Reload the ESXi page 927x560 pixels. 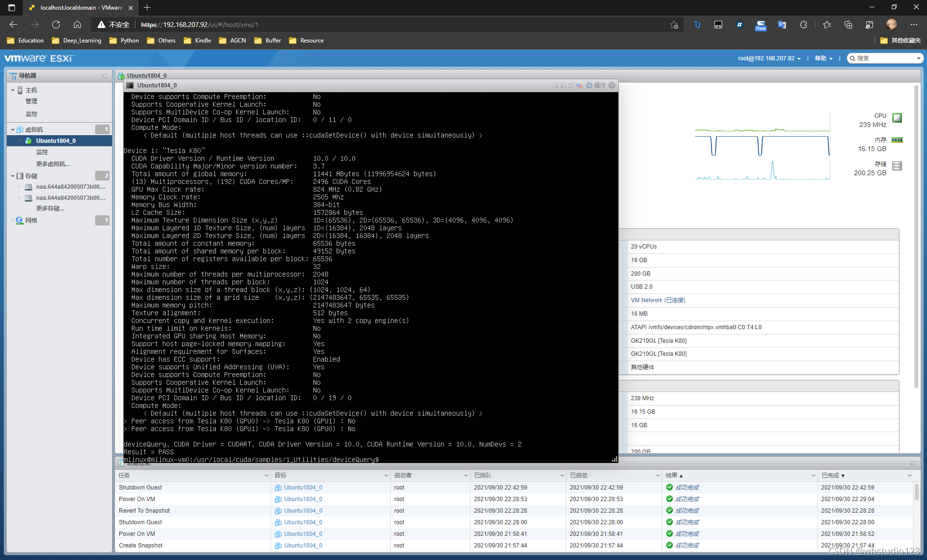pyautogui.click(x=56, y=25)
